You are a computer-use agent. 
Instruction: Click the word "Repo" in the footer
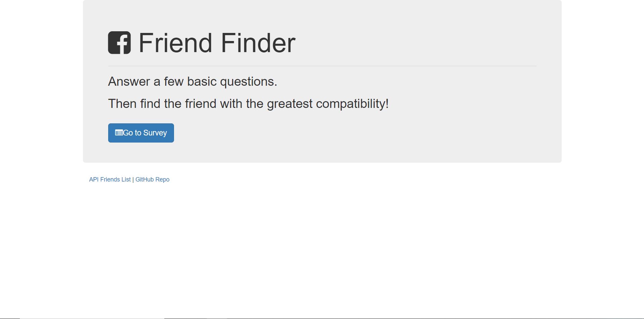coord(162,180)
